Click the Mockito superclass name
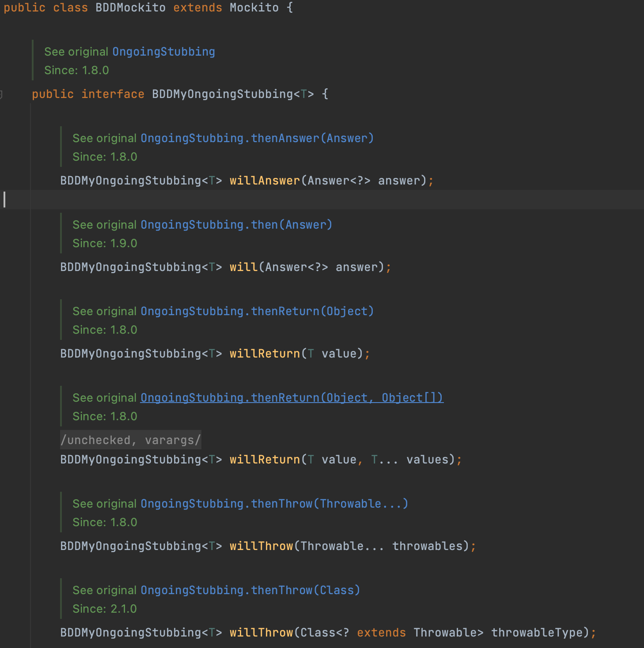Screen dimensions: 644x648 point(254,8)
